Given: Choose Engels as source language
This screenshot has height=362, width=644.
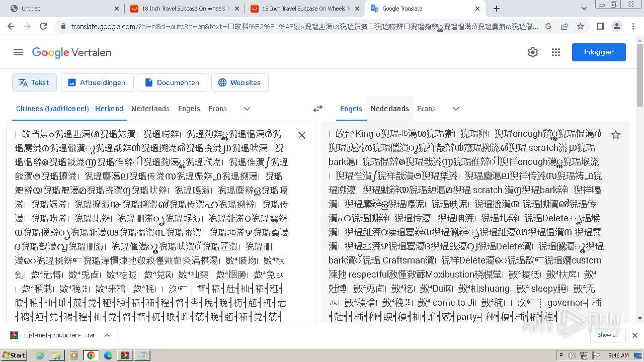Looking at the screenshot, I should point(189,109).
